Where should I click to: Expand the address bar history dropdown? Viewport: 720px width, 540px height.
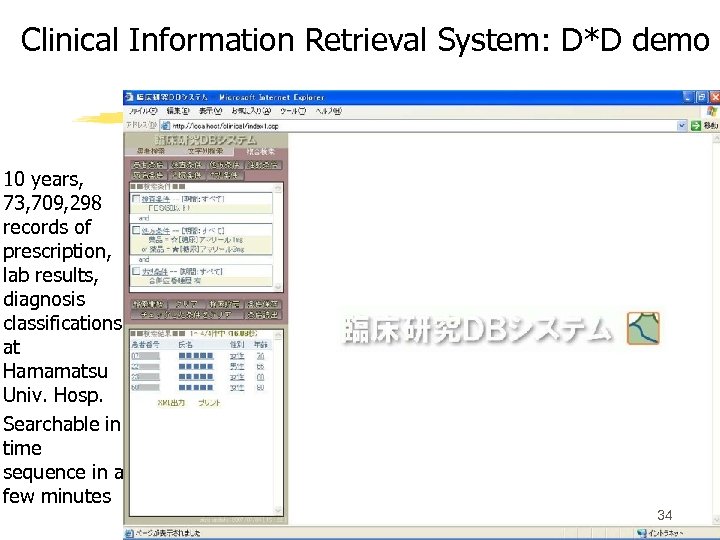coord(682,125)
